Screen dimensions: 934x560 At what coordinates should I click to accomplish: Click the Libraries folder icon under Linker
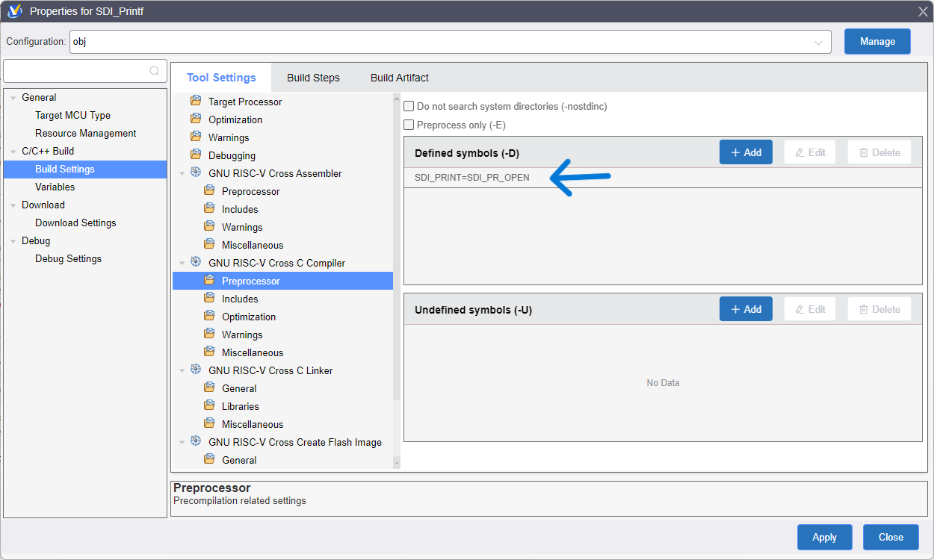(209, 405)
